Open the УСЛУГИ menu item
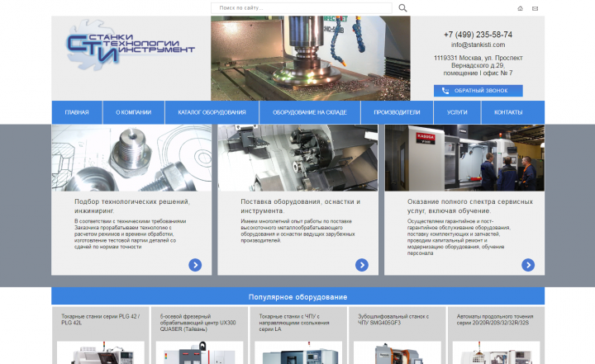The width and height of the screenshot is (595, 364). (457, 112)
